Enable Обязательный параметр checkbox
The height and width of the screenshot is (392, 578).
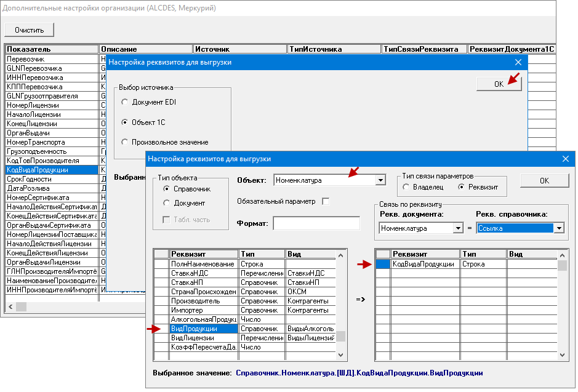(x=326, y=201)
